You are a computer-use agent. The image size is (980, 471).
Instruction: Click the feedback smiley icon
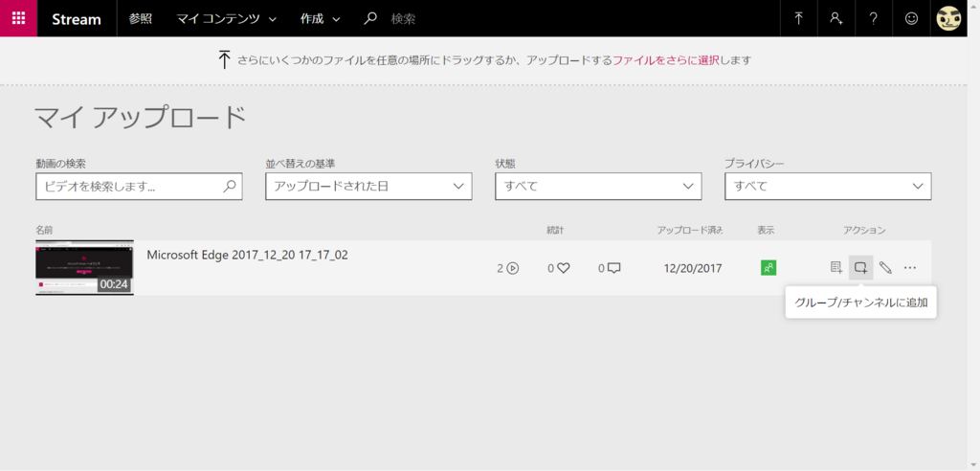[911, 19]
